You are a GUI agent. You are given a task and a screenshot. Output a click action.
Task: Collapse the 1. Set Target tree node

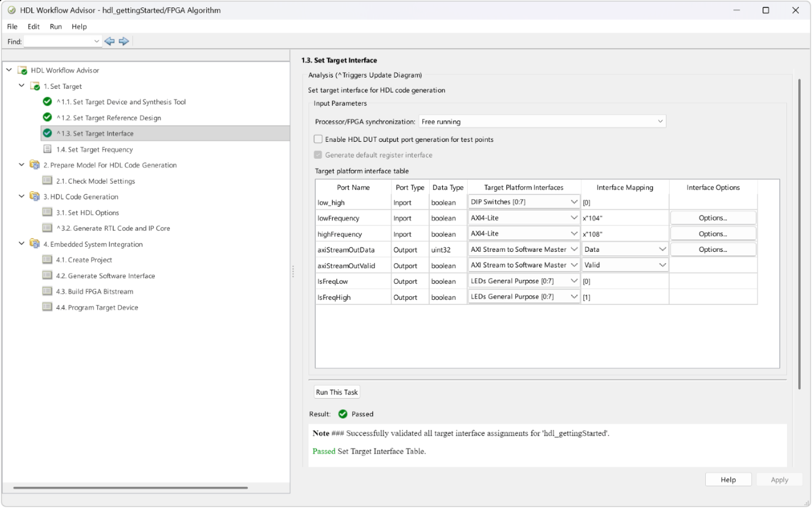click(21, 86)
